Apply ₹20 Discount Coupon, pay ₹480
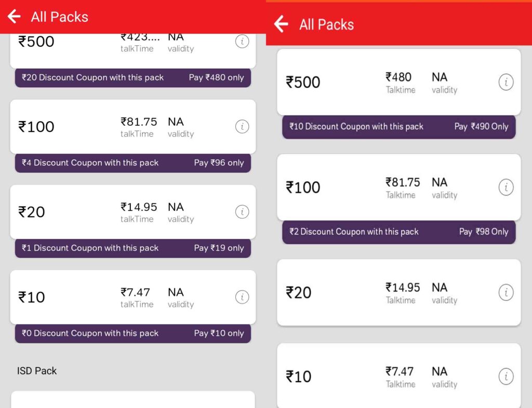Screen dimensions: 532x408 click(133, 78)
